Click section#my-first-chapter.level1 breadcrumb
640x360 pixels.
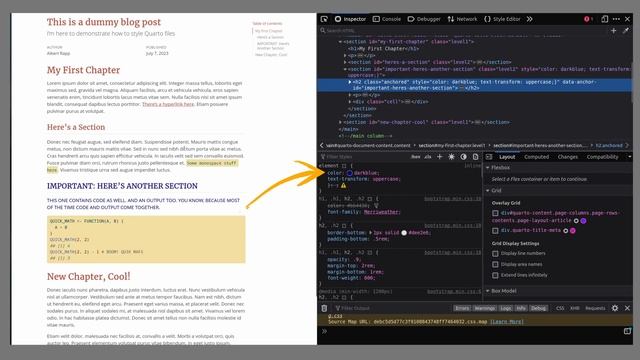(x=451, y=145)
